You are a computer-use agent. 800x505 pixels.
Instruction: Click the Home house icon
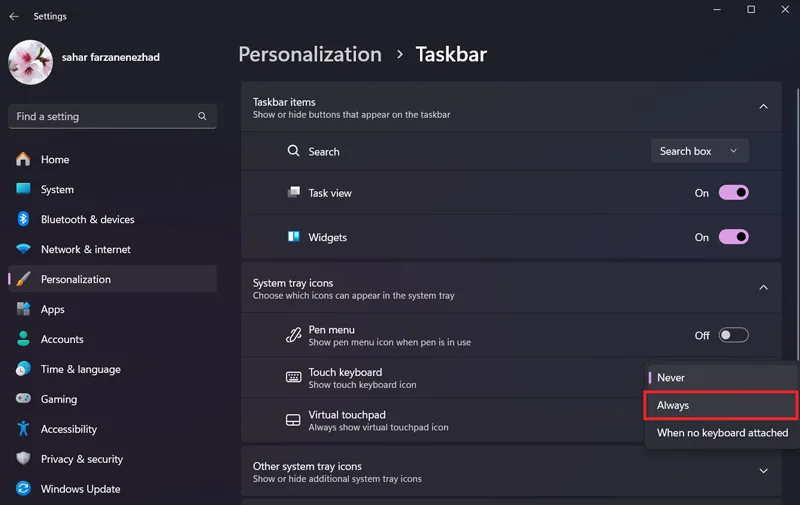23,159
